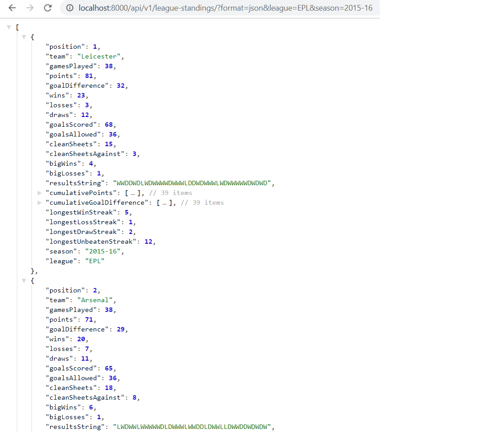
Task: Click Leicester's goalDifference value 32
Action: pyautogui.click(x=121, y=86)
